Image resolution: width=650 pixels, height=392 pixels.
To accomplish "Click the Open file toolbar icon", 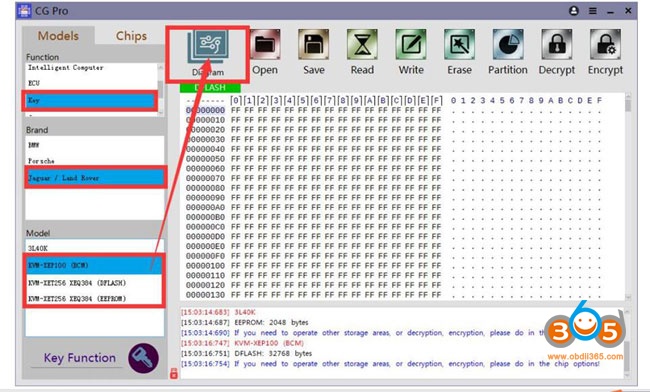I will [265, 45].
